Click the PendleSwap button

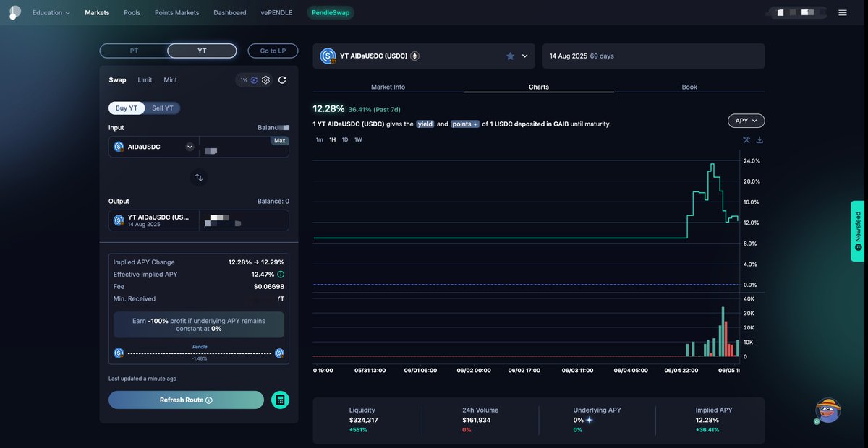(x=331, y=13)
